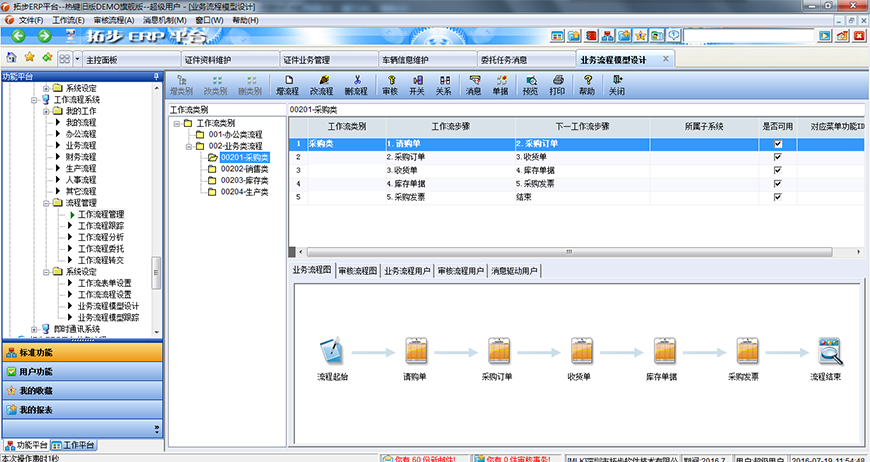Expand the 即时通讯系统 tree node
The image size is (870, 462).
coord(34,329)
